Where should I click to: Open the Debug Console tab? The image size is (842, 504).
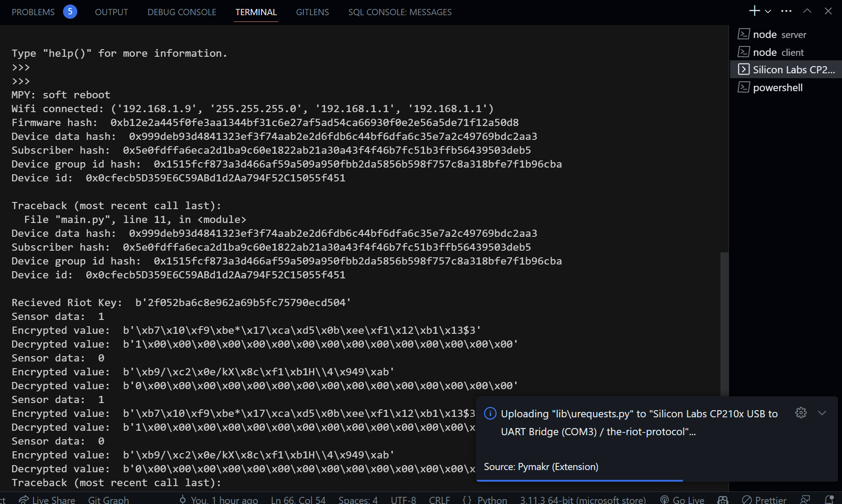182,12
